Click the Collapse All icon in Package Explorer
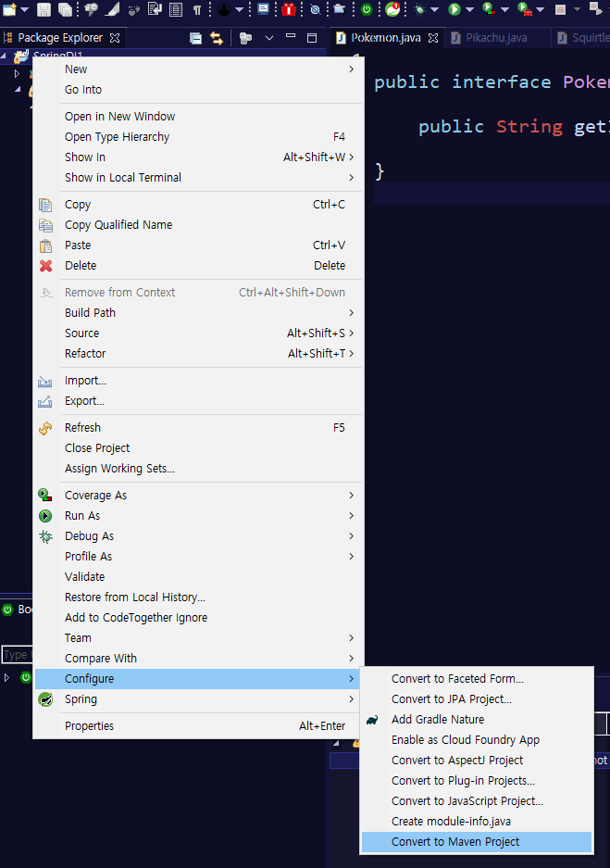Screen dimensions: 610x868 (196, 38)
